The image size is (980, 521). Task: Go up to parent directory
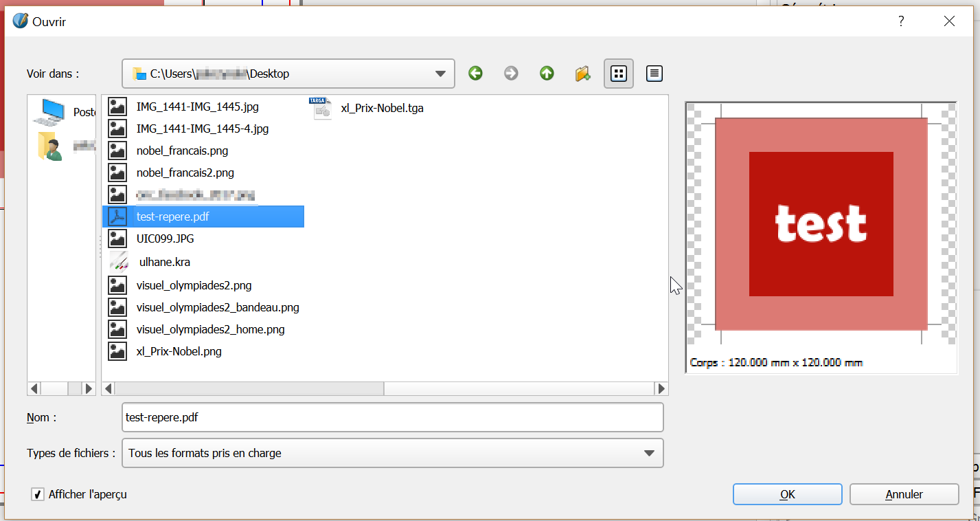547,74
